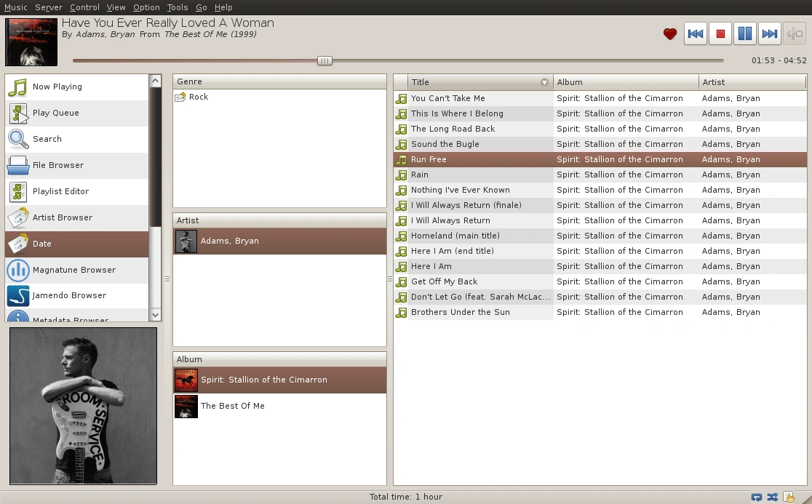Open the Jamendo Browser view
Screen dimensions: 812x504
point(76,295)
